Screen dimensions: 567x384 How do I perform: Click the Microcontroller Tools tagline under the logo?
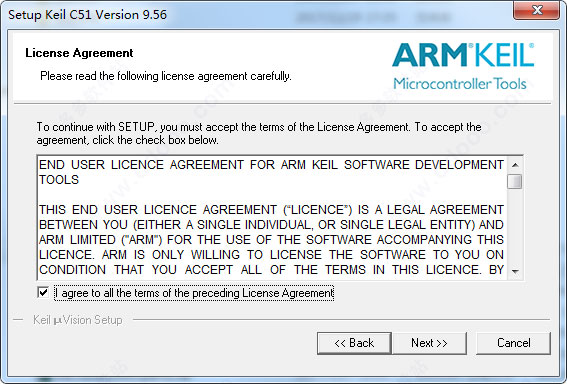(460, 84)
